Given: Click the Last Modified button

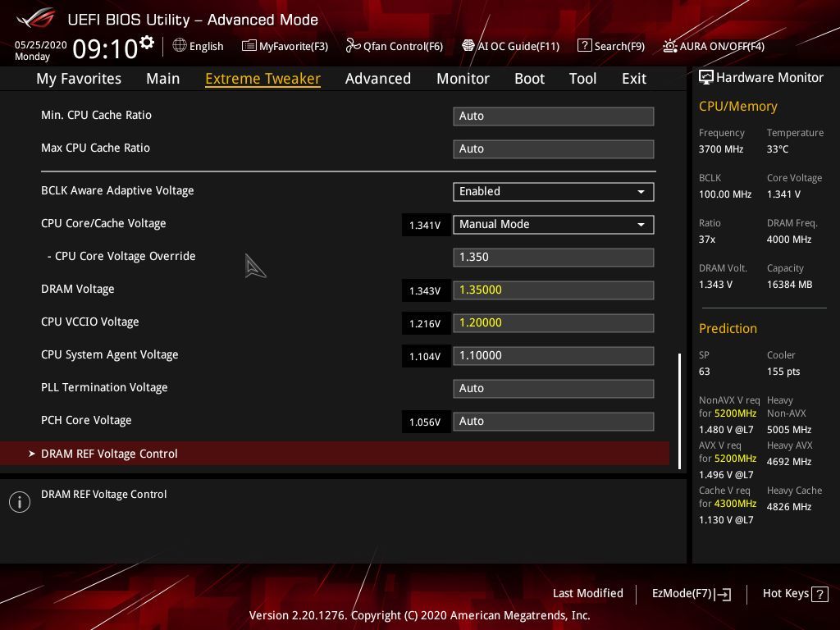Looking at the screenshot, I should 587,593.
